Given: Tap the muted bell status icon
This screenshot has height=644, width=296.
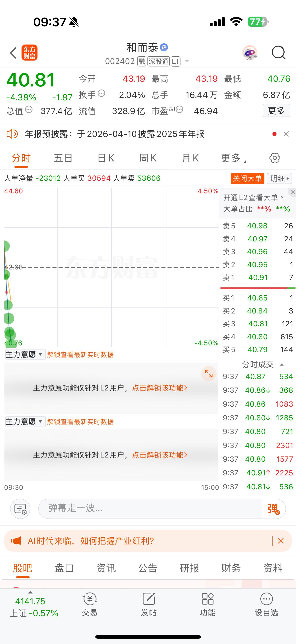Looking at the screenshot, I should click(74, 22).
